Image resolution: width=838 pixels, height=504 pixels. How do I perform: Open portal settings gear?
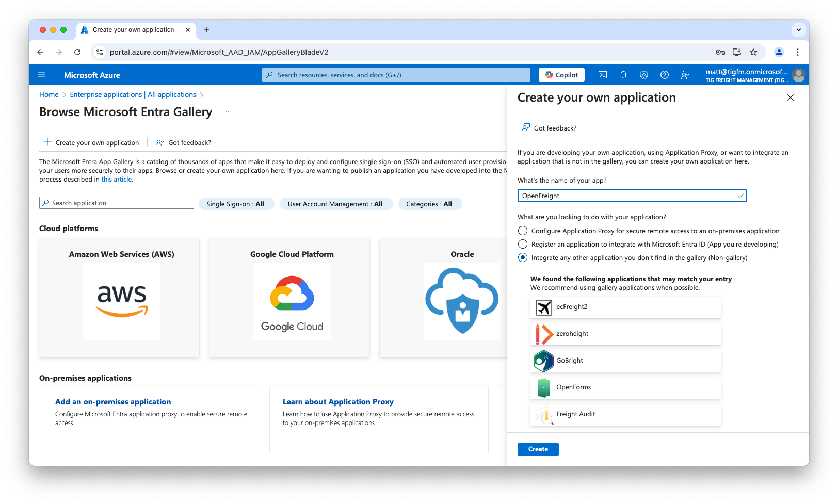[644, 75]
